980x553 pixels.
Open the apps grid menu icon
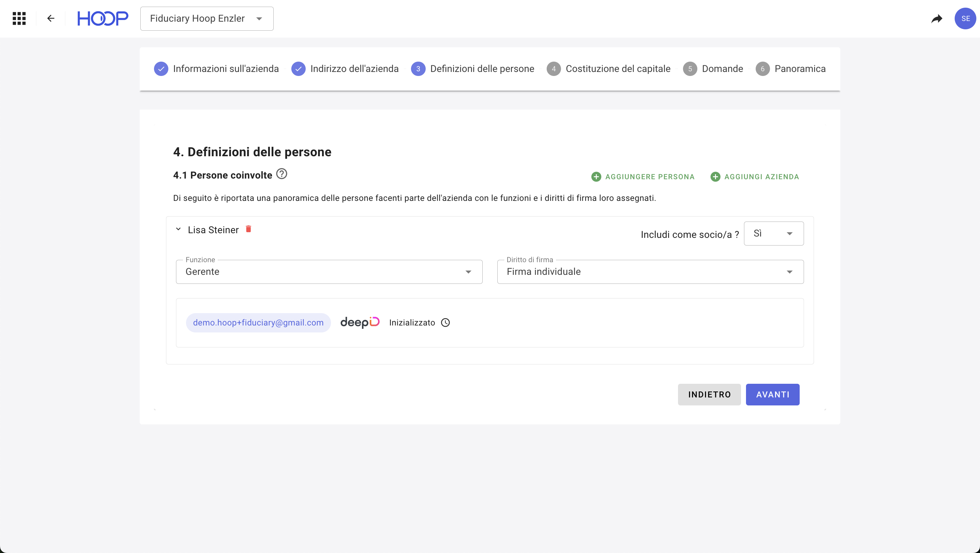(19, 18)
